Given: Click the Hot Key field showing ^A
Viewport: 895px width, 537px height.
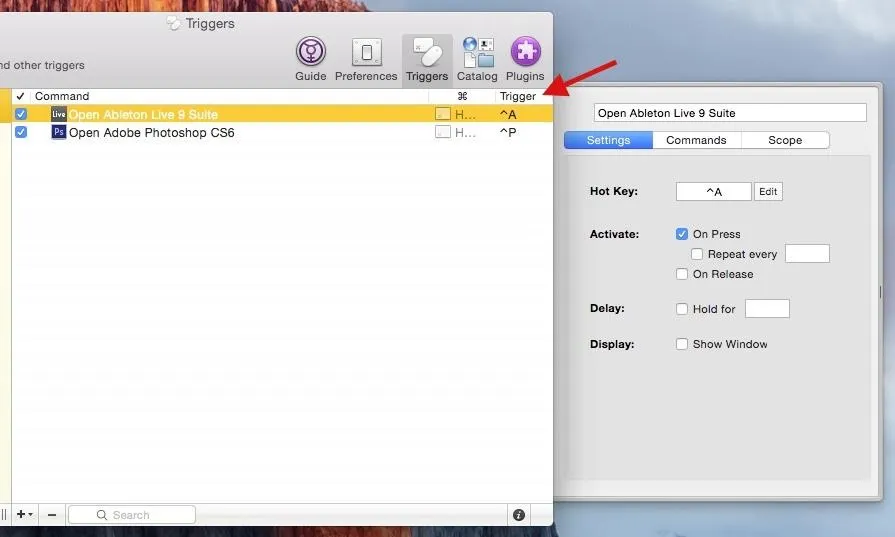Looking at the screenshot, I should click(713, 192).
